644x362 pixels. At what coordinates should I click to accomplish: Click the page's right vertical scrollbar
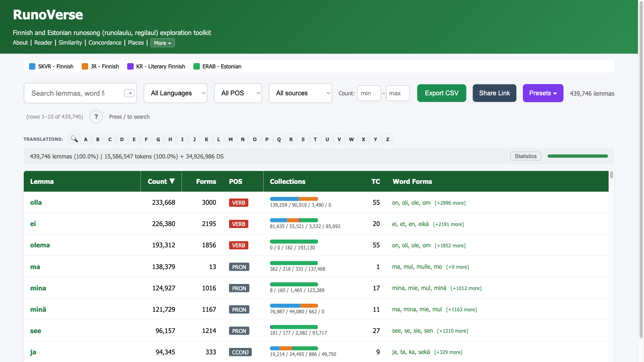(641, 169)
